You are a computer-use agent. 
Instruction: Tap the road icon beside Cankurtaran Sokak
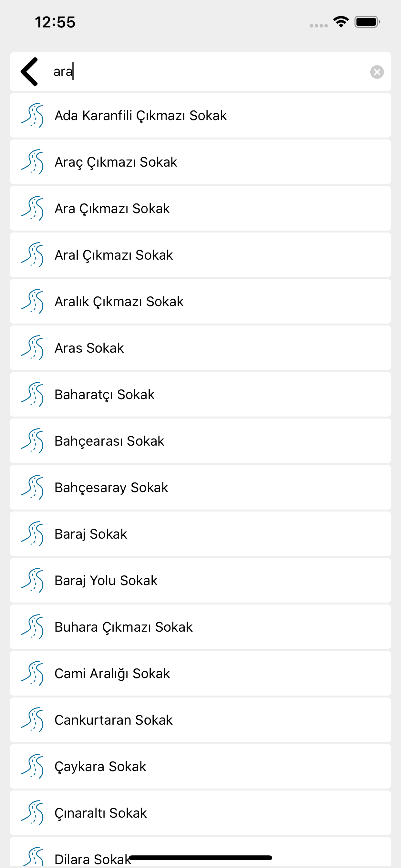point(32,720)
